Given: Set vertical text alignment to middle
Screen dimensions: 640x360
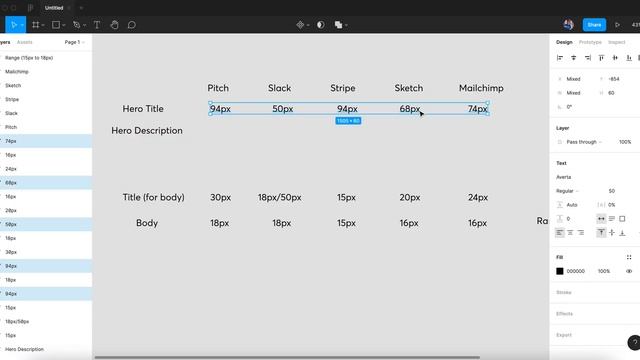Looking at the screenshot, I should 612,233.
